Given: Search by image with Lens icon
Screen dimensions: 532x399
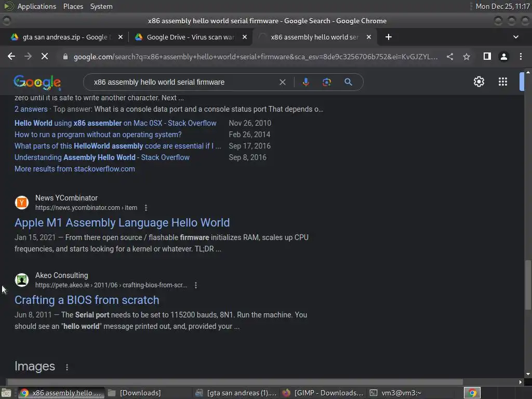Looking at the screenshot, I should (326, 82).
